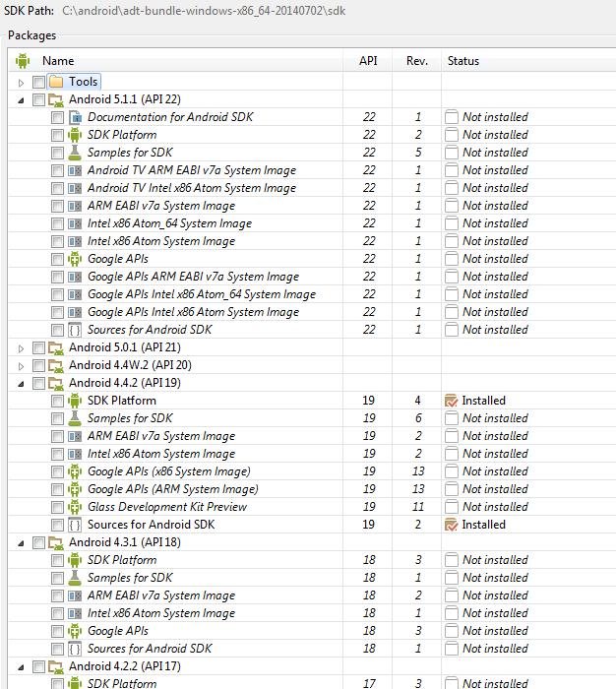Check the Tools package checkbox
The image size is (616, 689).
pyautogui.click(x=38, y=82)
